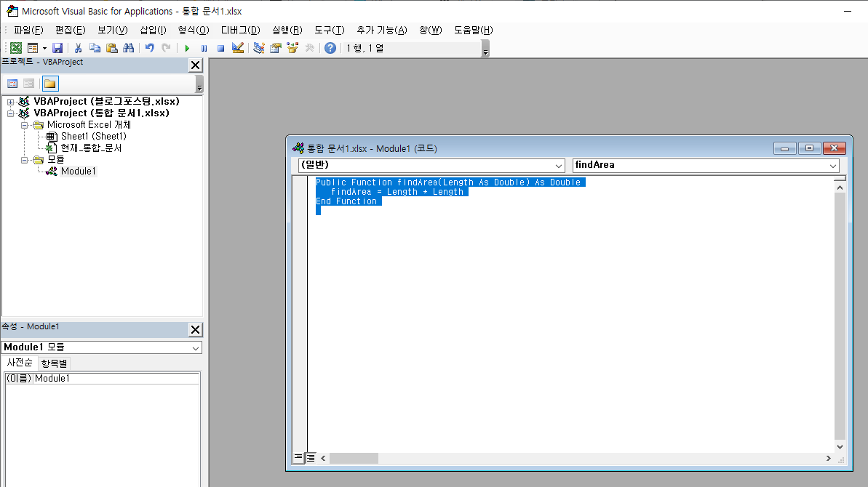The image size is (868, 487).
Task: Open the toolbar options overflow arrow
Action: click(x=485, y=49)
